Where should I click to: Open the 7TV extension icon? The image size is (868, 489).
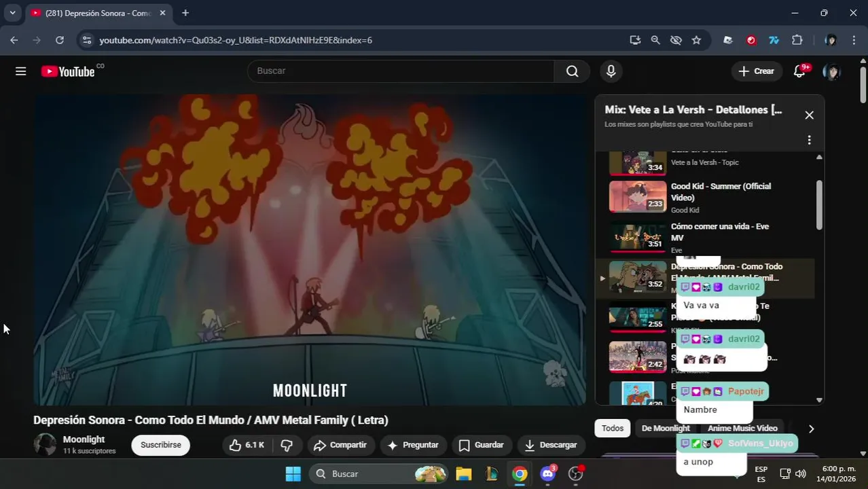pos(774,40)
